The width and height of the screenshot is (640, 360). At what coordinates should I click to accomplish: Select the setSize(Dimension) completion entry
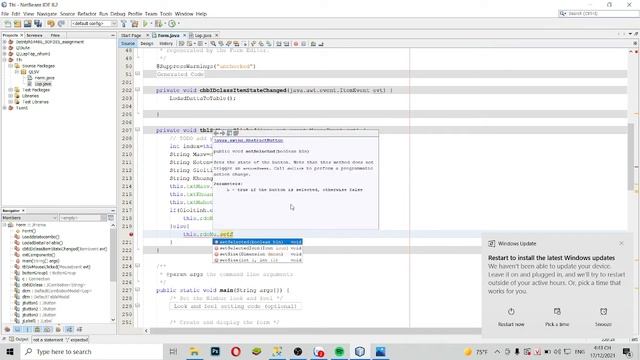coord(258,254)
